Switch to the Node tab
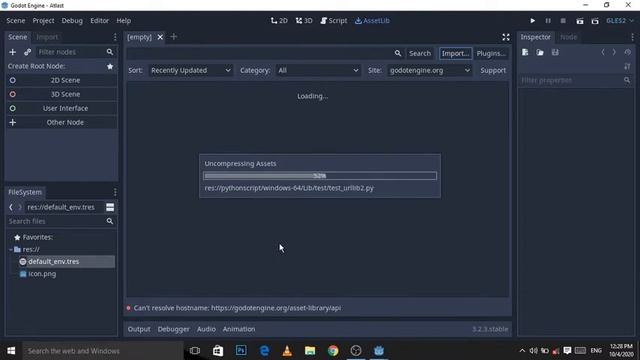Screen dimensions: 640x360 tap(569, 37)
